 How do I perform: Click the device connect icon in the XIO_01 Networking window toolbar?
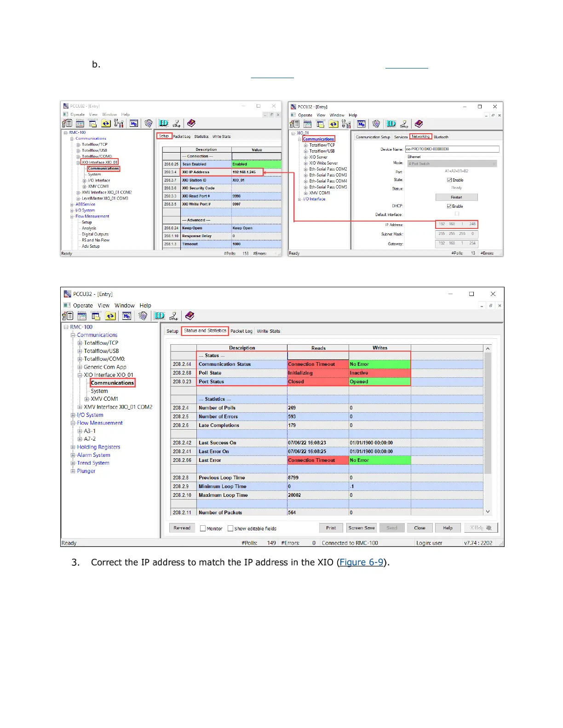tap(295, 124)
